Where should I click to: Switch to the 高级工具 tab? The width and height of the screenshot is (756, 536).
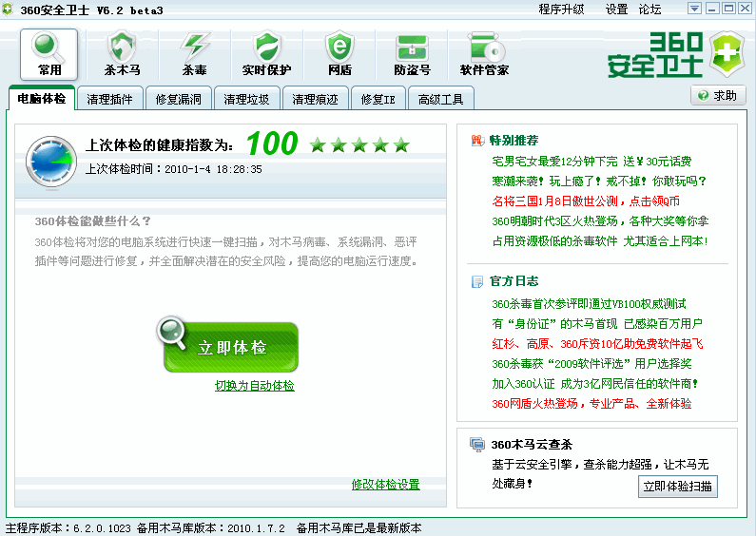(x=440, y=99)
